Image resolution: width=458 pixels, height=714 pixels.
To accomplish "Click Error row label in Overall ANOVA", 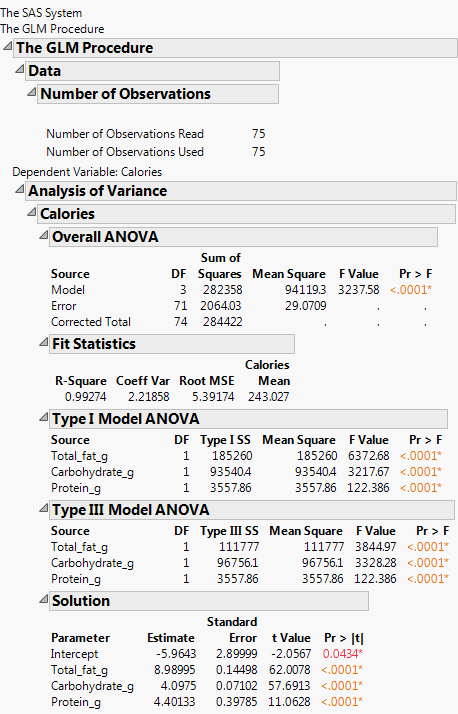I will (64, 306).
